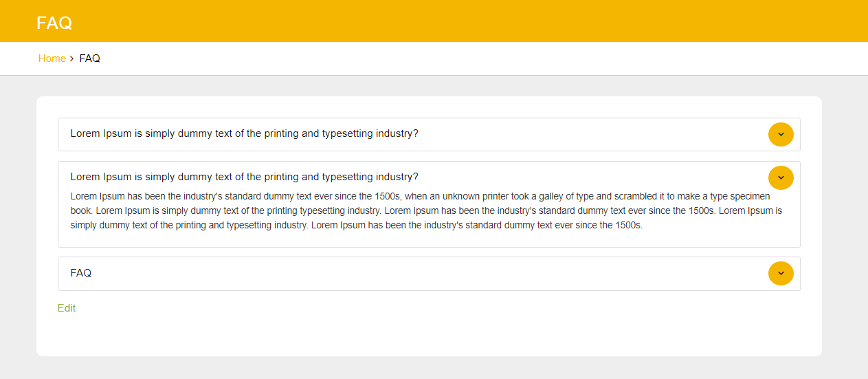Click the 'FAQ' accordion item title

point(81,273)
